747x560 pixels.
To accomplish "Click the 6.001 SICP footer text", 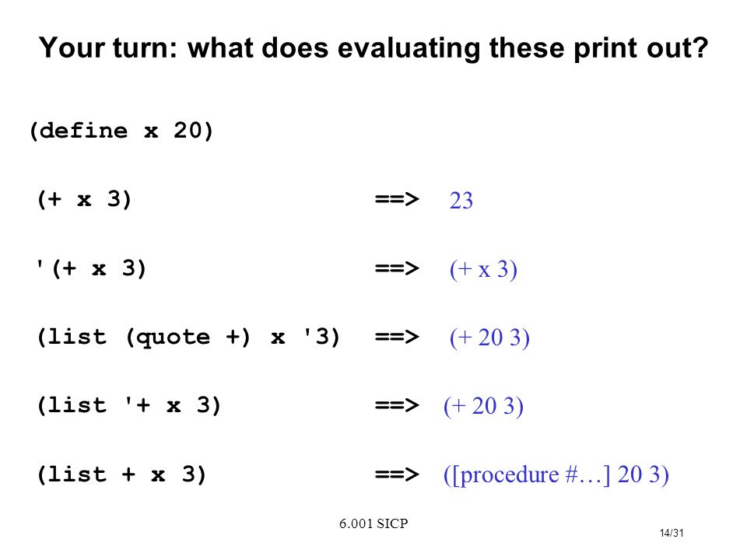I will click(x=373, y=523).
